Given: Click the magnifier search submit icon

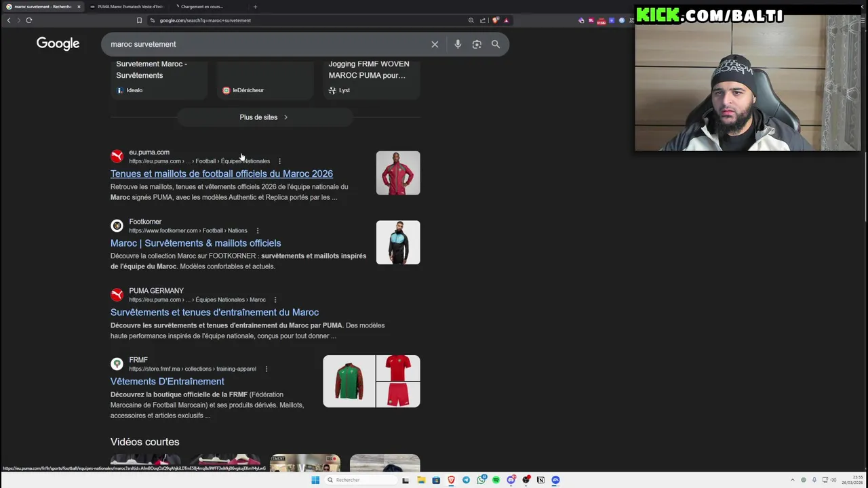Looking at the screenshot, I should pyautogui.click(x=496, y=44).
